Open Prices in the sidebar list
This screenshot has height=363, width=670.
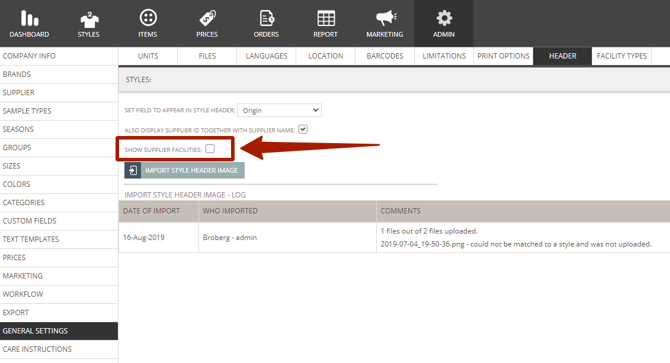59,258
